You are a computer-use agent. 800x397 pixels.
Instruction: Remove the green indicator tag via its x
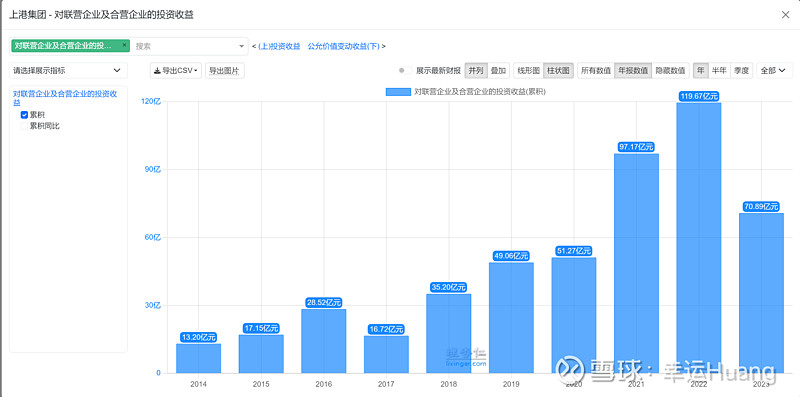coord(124,45)
